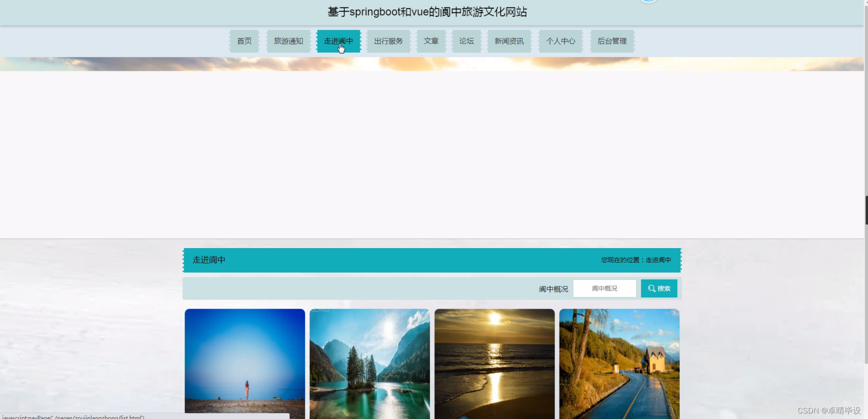
Task: Open the 后台管理 navigation item
Action: tap(612, 41)
